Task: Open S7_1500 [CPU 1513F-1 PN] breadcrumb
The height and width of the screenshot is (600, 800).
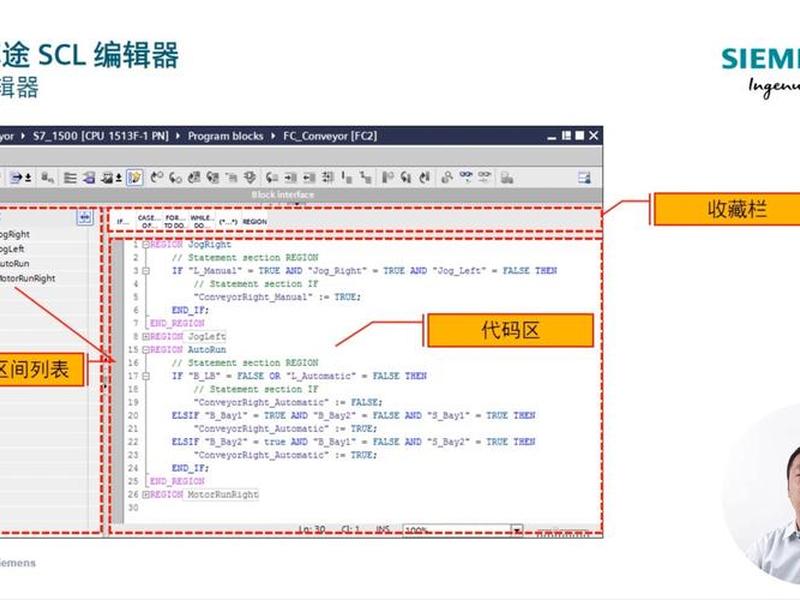Action: pyautogui.click(x=101, y=136)
